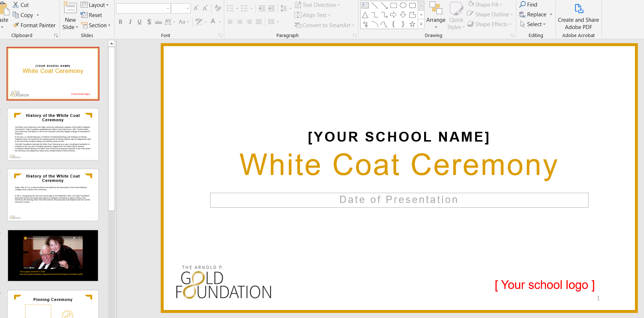Reset the slide with Reset icon
This screenshot has width=644, height=318.
click(x=84, y=15)
